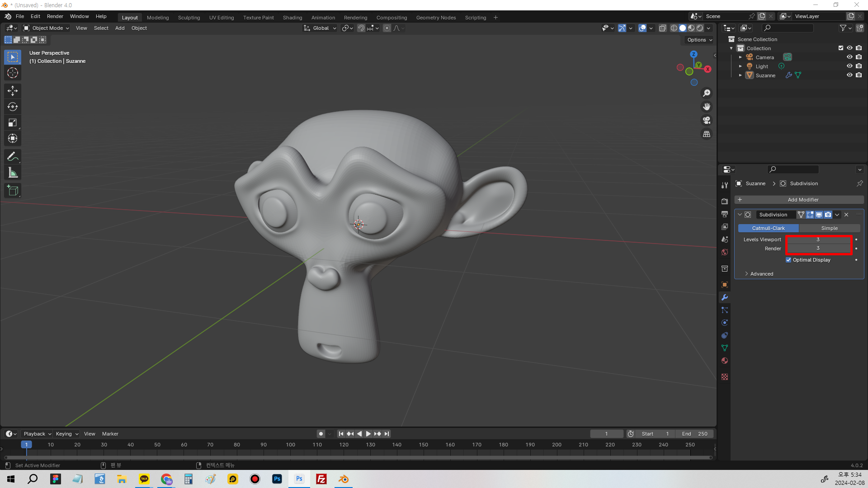Screen dimensions: 868x488
Task: Open the Render menu
Action: click(55, 16)
